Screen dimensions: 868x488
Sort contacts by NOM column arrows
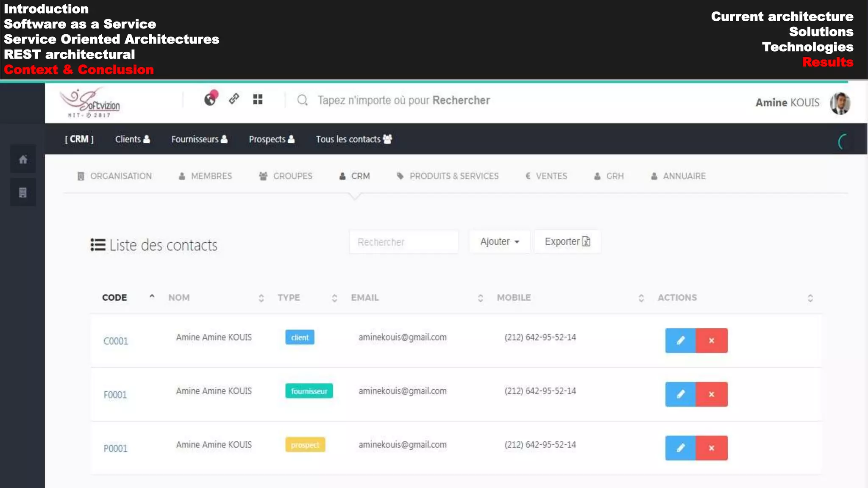(261, 298)
